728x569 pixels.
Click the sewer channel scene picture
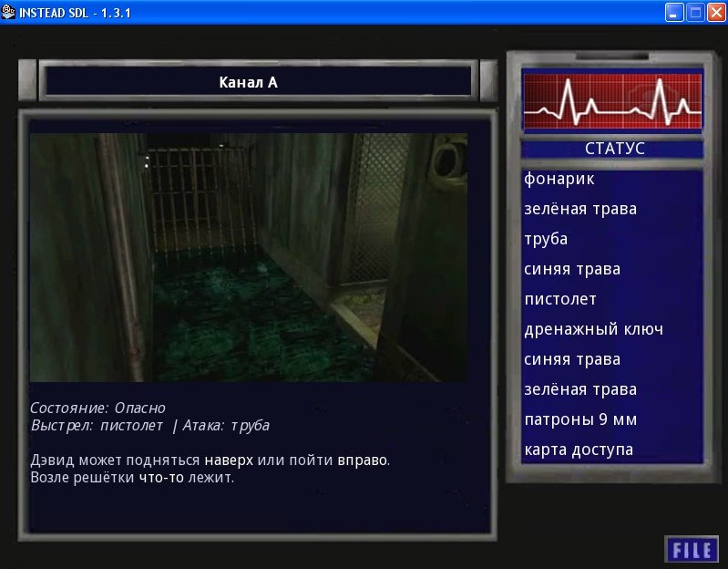248,257
